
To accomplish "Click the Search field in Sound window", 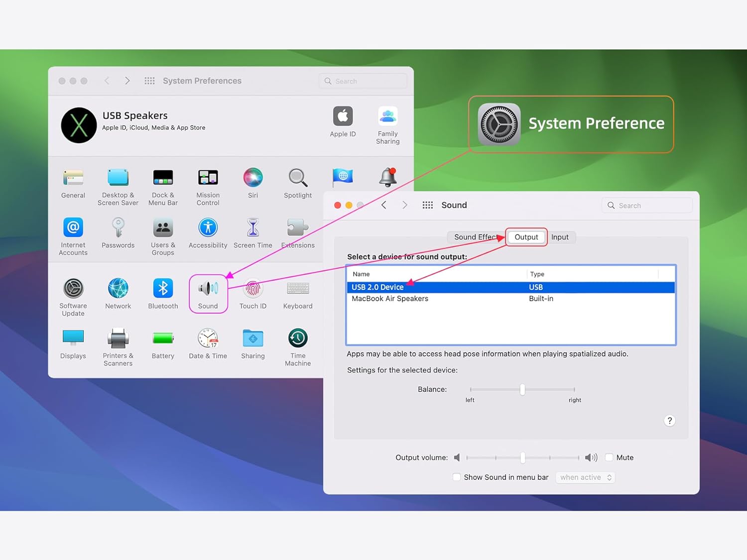I will coord(647,206).
